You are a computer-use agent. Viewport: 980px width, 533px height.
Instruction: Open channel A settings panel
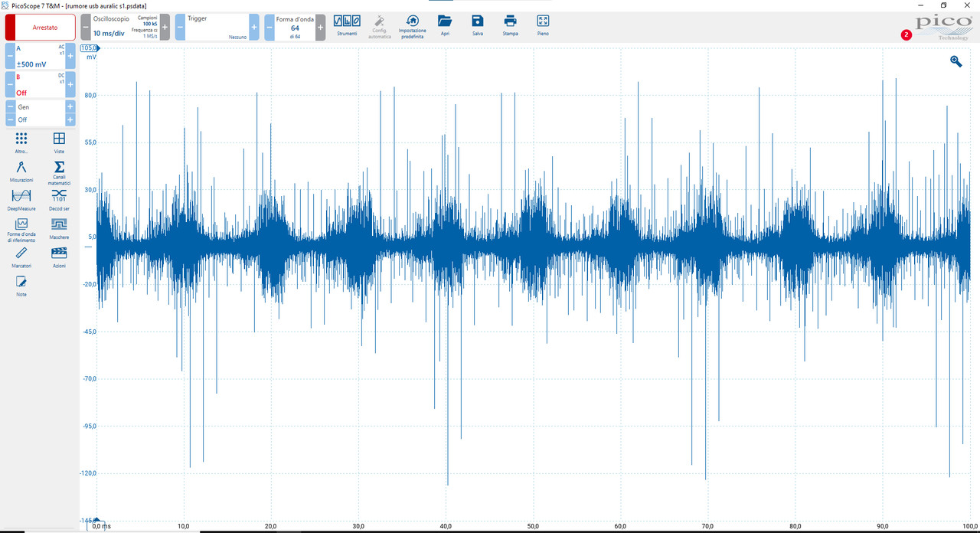click(x=41, y=56)
